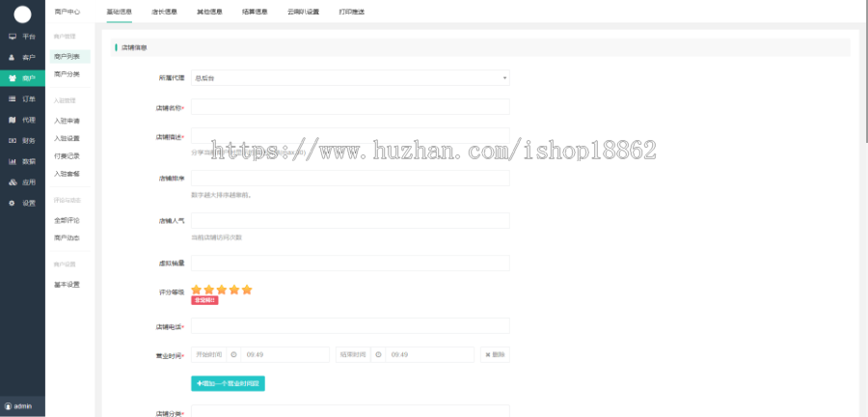Open the 财务 money icon in sidebar
This screenshot has height=417, width=868.
point(13,141)
